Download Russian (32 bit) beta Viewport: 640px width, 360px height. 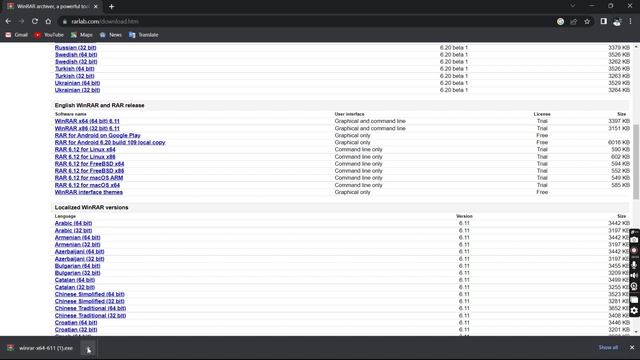[x=76, y=48]
